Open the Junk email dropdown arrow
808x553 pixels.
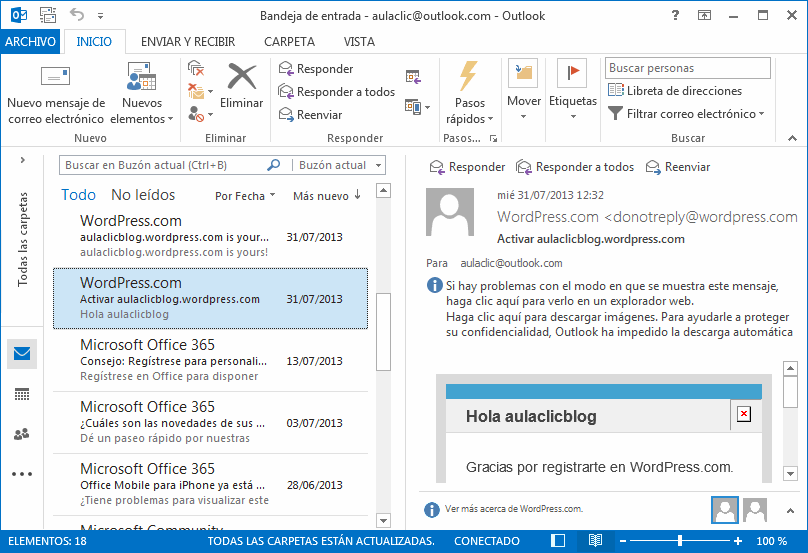(x=210, y=114)
